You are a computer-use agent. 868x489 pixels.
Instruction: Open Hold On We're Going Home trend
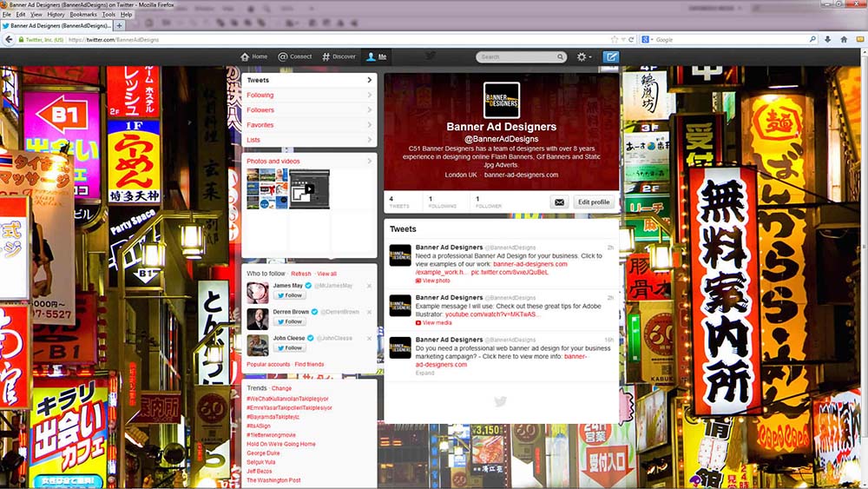281,444
